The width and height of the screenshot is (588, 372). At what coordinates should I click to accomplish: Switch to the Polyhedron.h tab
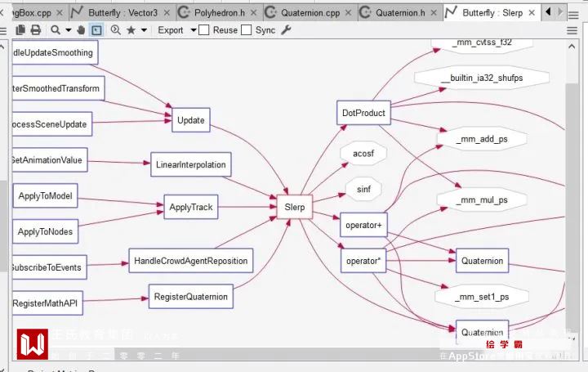coord(220,13)
